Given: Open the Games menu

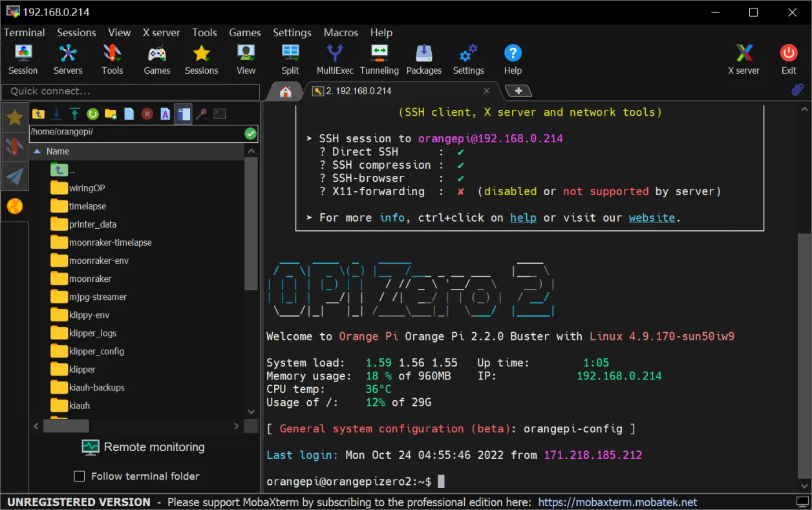Looking at the screenshot, I should [x=245, y=32].
